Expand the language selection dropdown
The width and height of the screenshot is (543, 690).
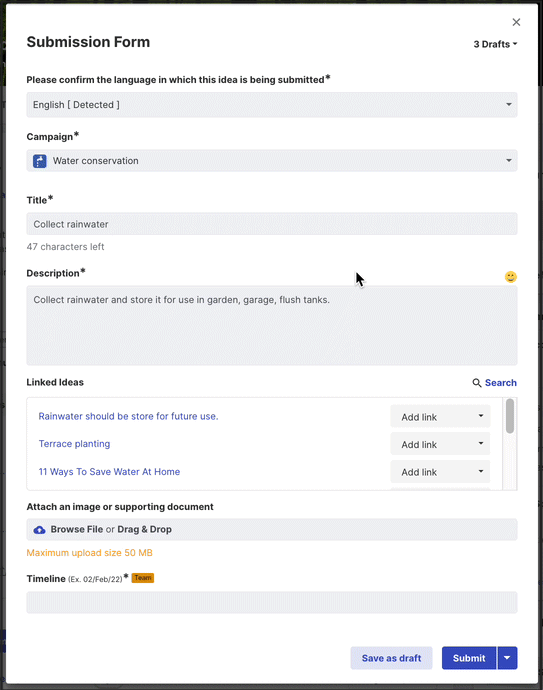272,105
